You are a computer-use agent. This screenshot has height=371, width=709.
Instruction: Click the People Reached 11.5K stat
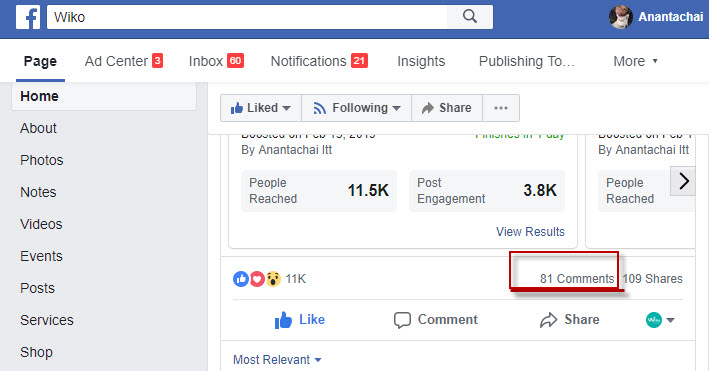coord(319,191)
